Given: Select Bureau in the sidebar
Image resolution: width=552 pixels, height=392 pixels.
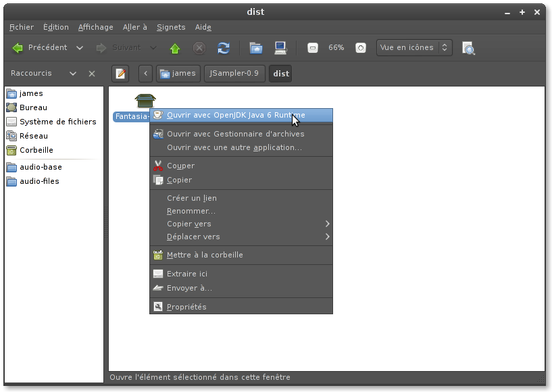Looking at the screenshot, I should [x=54, y=107].
